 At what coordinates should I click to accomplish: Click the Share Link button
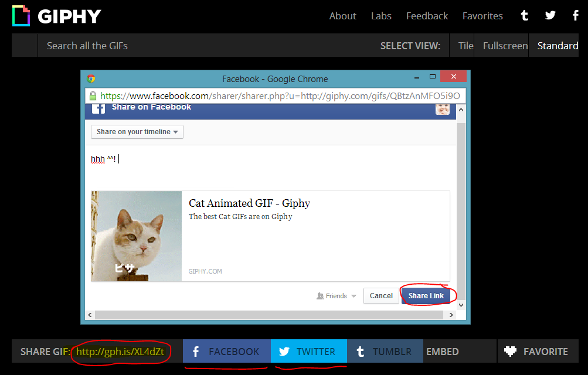tap(426, 296)
